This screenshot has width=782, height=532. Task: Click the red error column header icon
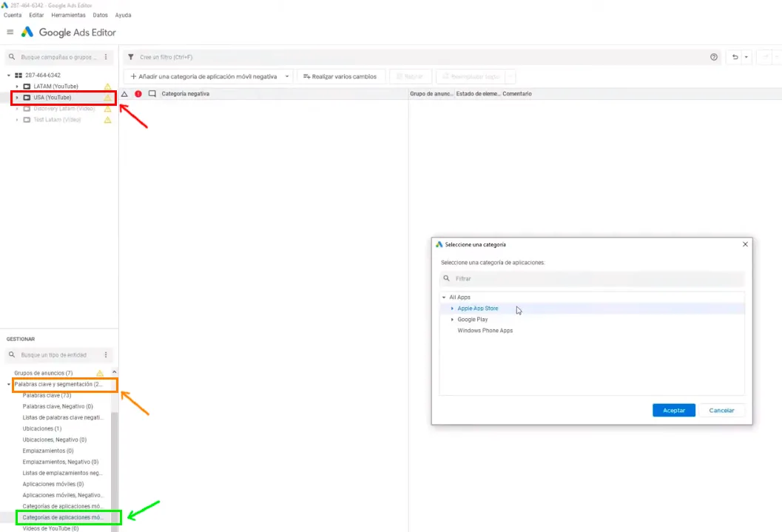coord(138,94)
